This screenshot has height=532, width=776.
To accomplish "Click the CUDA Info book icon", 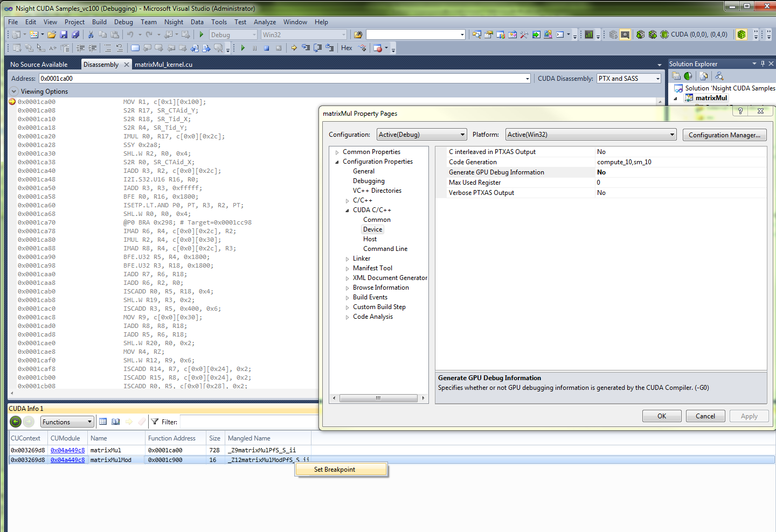I will pyautogui.click(x=115, y=422).
